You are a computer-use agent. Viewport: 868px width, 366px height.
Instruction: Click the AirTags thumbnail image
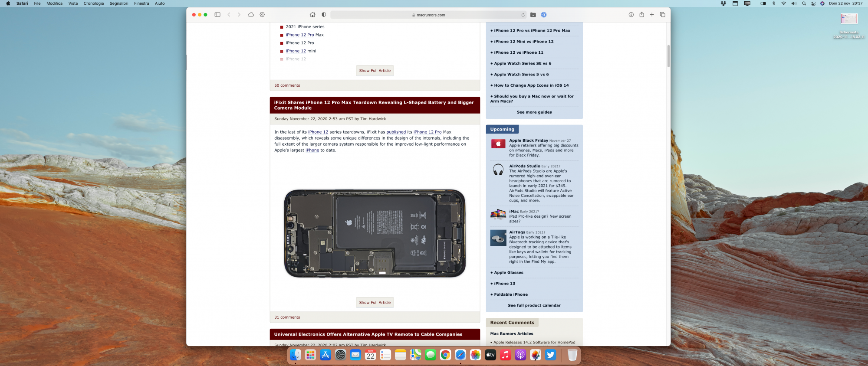point(498,238)
